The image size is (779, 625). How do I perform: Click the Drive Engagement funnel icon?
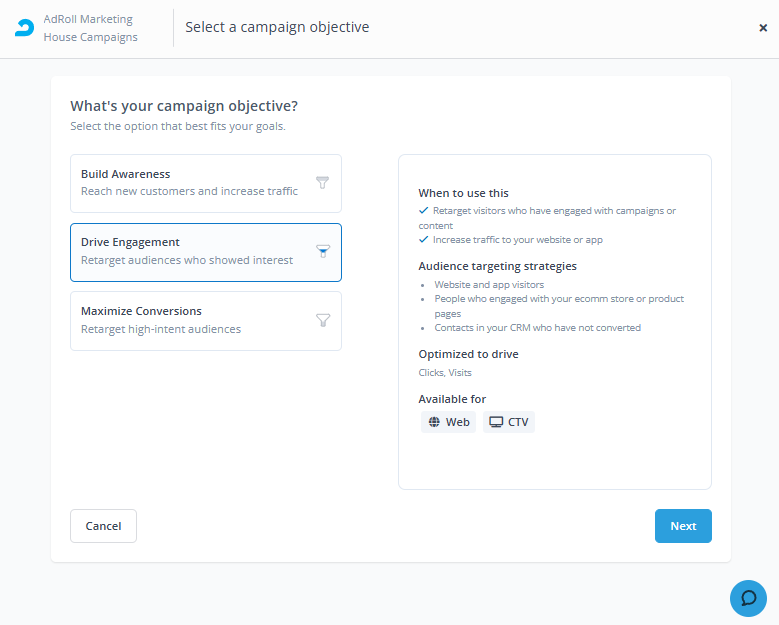click(323, 251)
